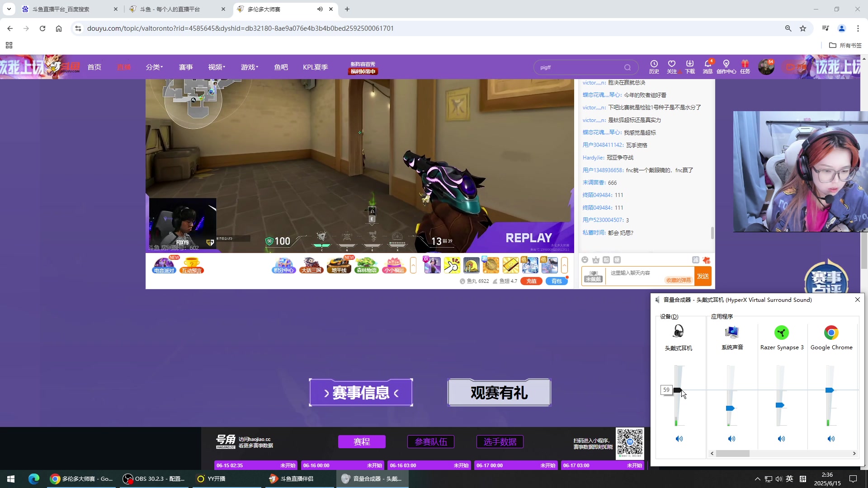Mute the 头戴式耳机 device in volume mixer
The image size is (868, 488).
[x=679, y=439]
